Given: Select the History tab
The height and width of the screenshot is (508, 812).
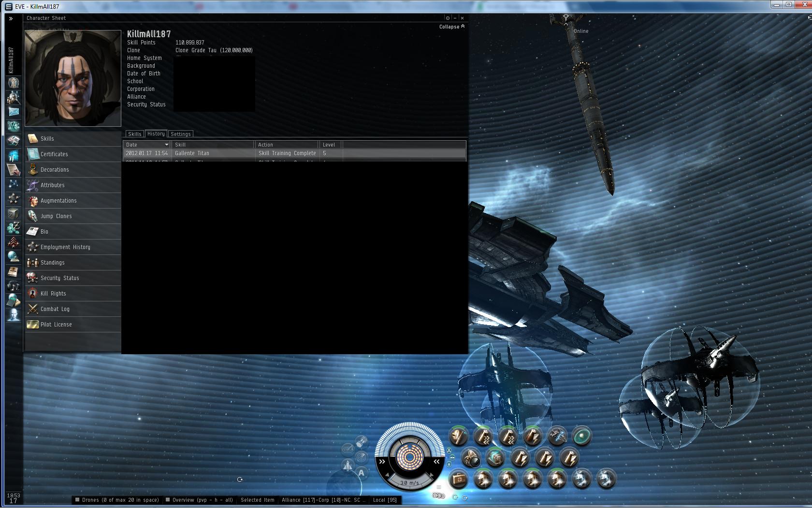Looking at the screenshot, I should (156, 134).
